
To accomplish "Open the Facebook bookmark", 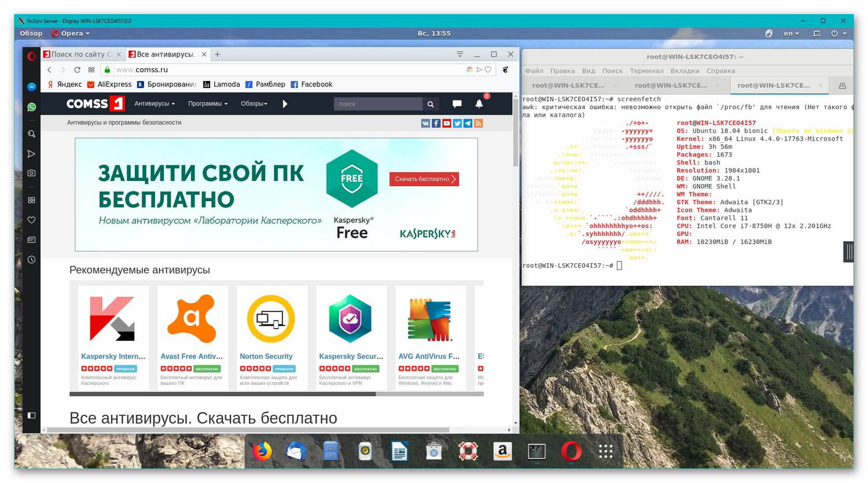I will (311, 84).
